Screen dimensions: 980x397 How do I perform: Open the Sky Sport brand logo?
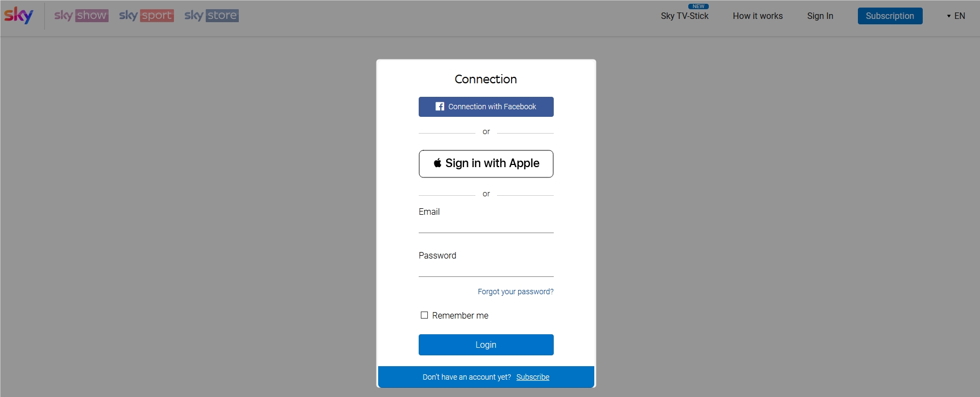146,16
